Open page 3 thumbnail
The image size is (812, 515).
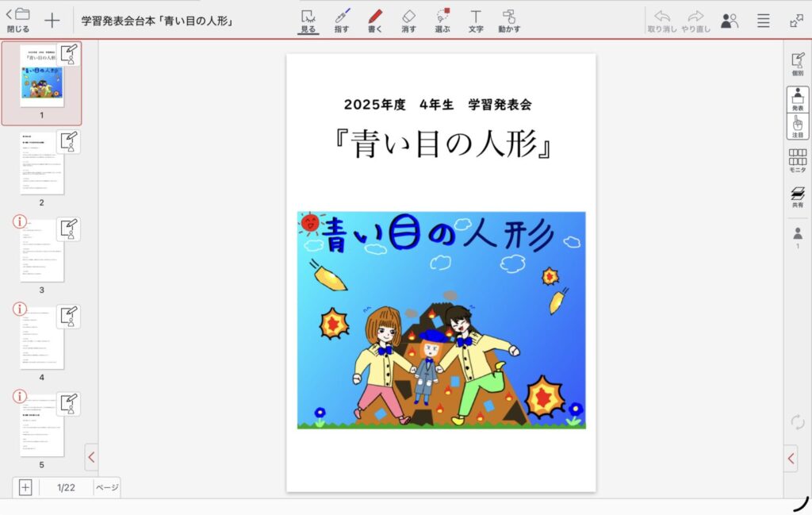coord(42,250)
